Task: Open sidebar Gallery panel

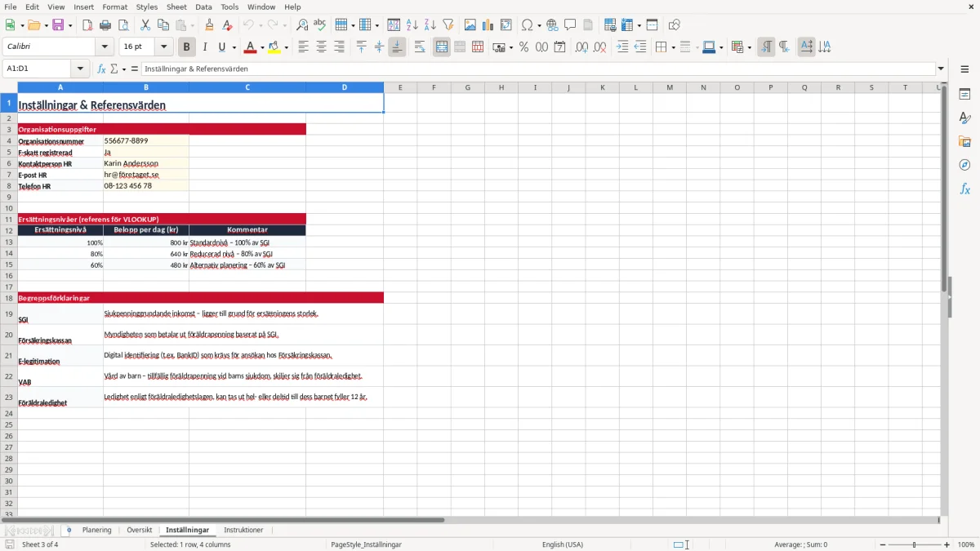Action: tap(964, 141)
